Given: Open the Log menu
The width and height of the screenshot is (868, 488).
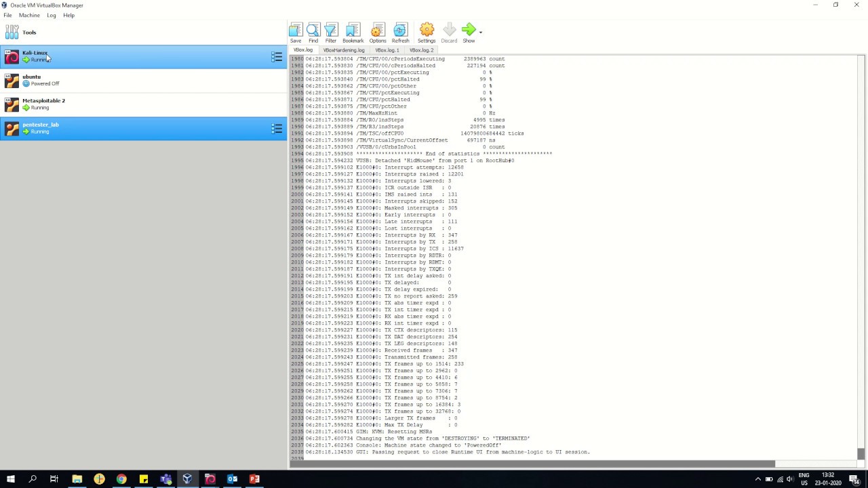Looking at the screenshot, I should point(51,15).
